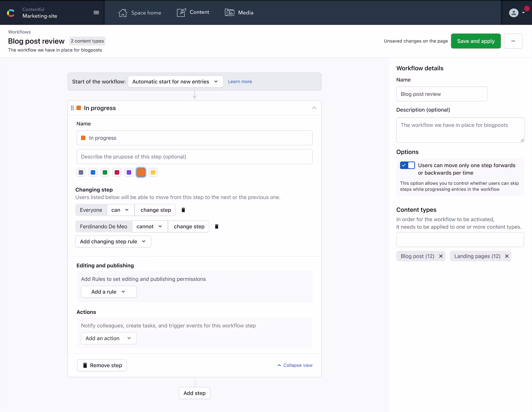Delete the Ferdinando De Meo rule
This screenshot has width=532, height=412.
(x=217, y=226)
